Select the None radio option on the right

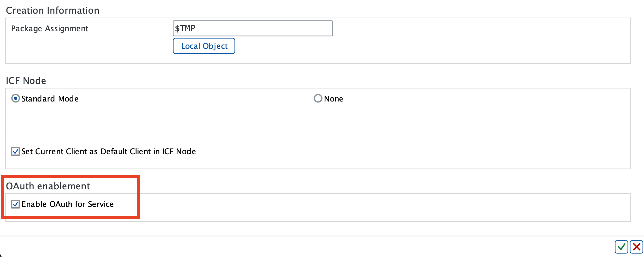[318, 98]
